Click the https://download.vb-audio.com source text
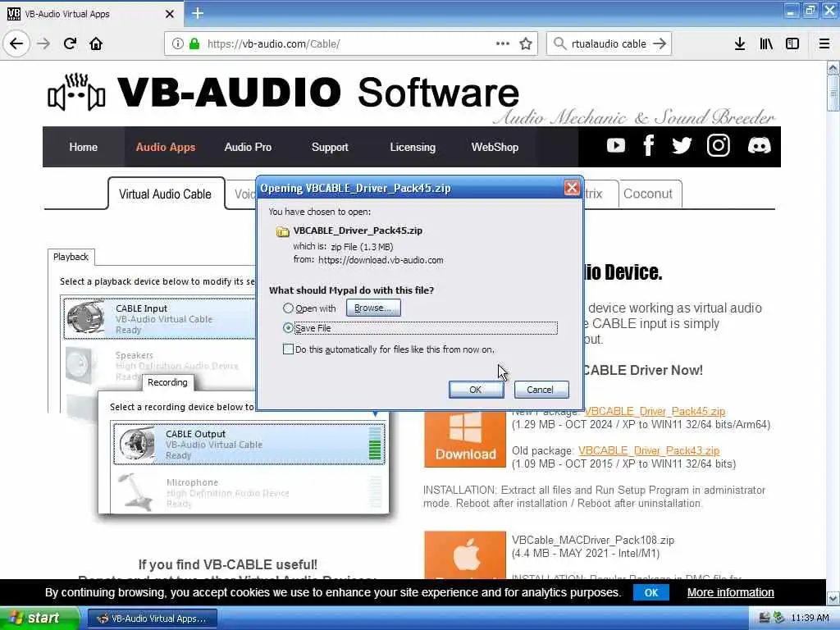Viewport: 840px width, 630px height. tap(381, 260)
